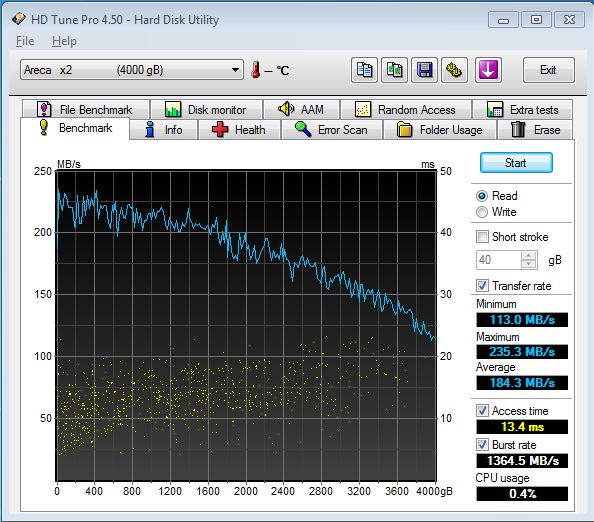The height and width of the screenshot is (522, 594).
Task: Switch to the Error Scan tab
Action: click(331, 130)
